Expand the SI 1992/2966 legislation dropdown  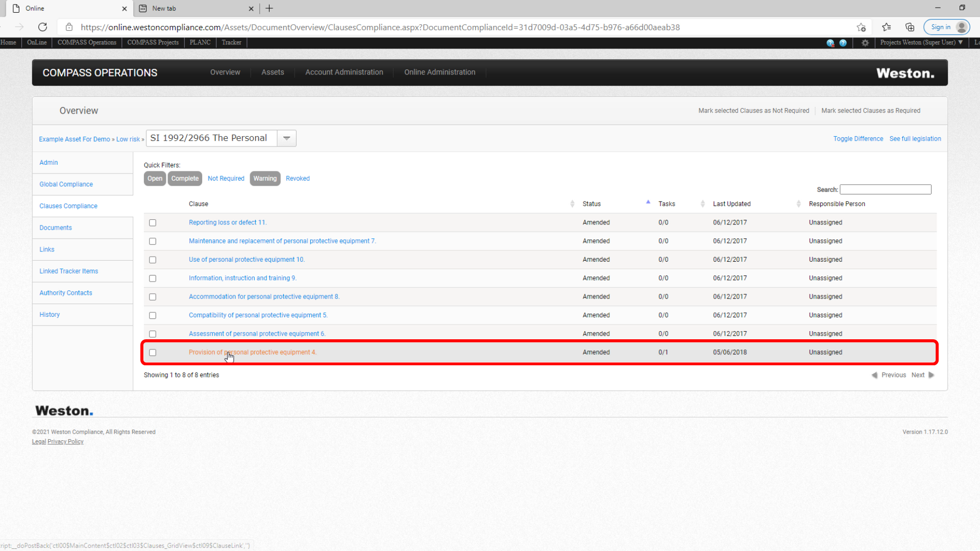(x=287, y=138)
